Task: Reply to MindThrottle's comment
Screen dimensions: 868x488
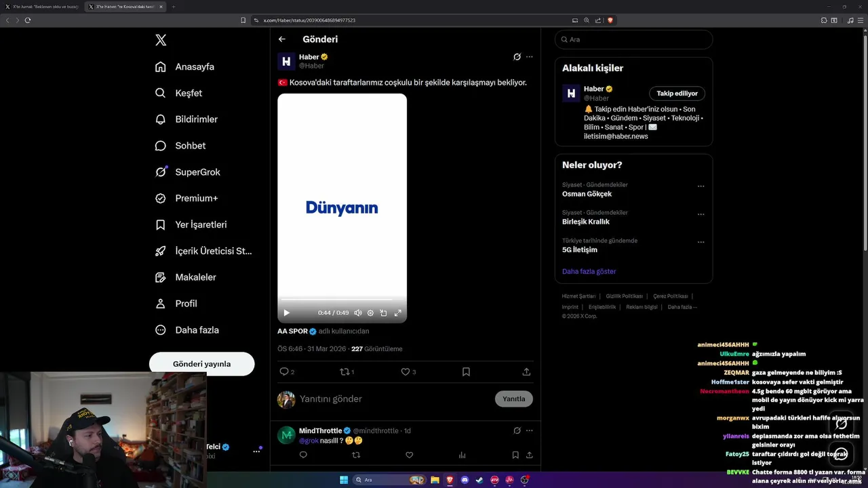Action: 303,455
